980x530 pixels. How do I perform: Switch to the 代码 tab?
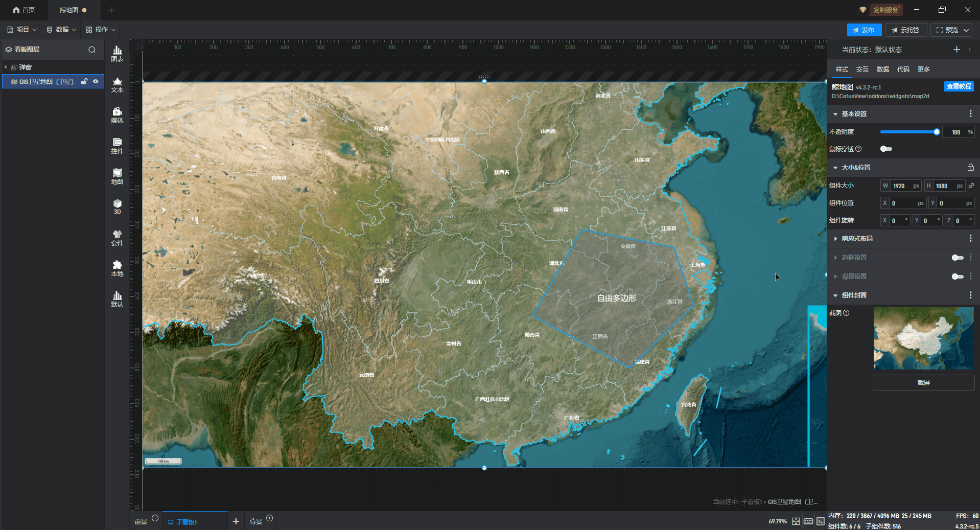pyautogui.click(x=903, y=70)
